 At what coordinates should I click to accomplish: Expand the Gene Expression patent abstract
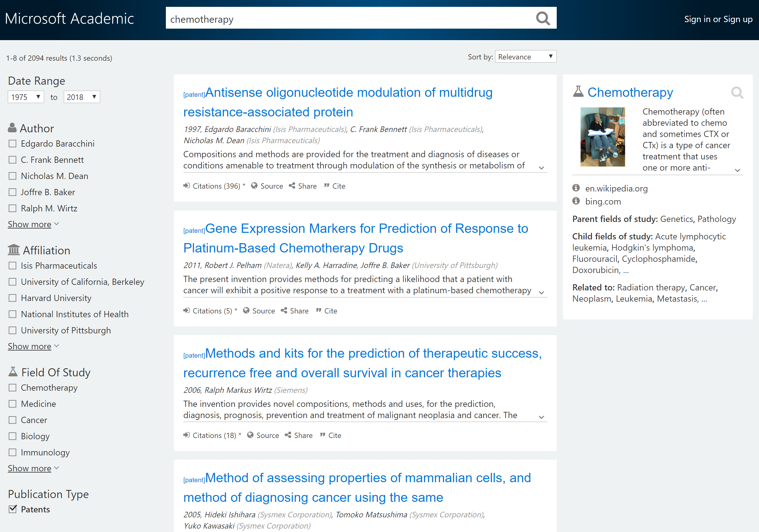(541, 293)
